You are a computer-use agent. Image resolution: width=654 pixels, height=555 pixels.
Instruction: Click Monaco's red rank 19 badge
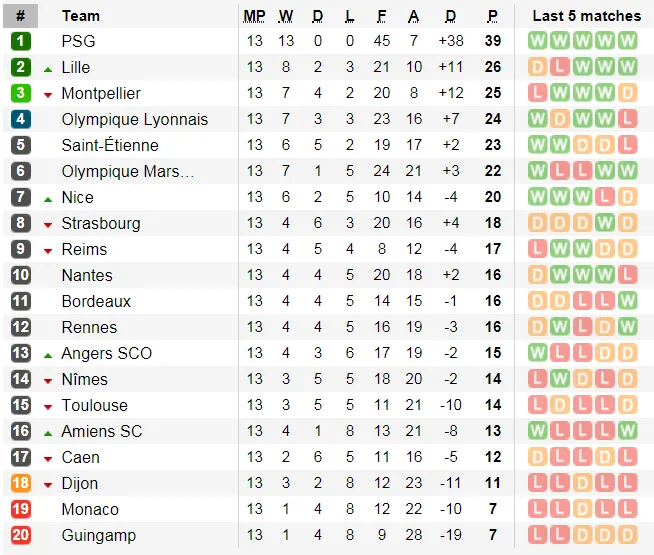pos(21,509)
